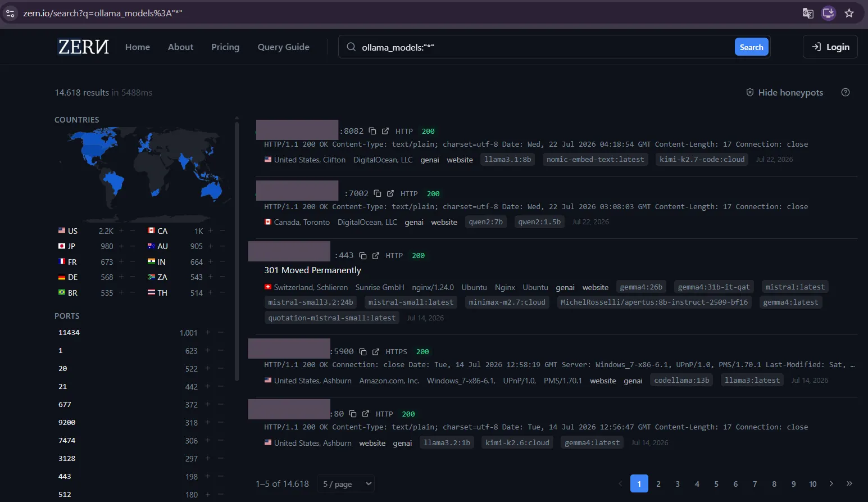Viewport: 868px width, 502px height.
Task: View site information icon in address bar
Action: click(x=10, y=13)
